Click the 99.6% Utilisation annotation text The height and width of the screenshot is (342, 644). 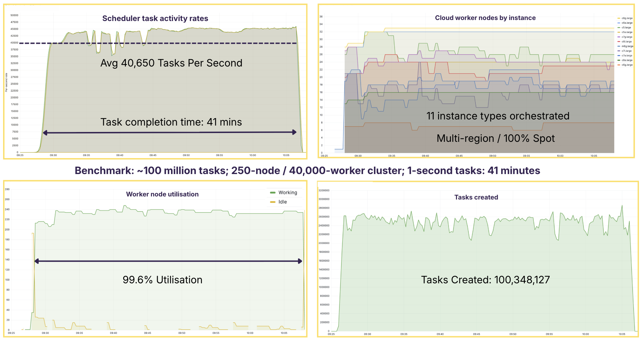point(163,280)
